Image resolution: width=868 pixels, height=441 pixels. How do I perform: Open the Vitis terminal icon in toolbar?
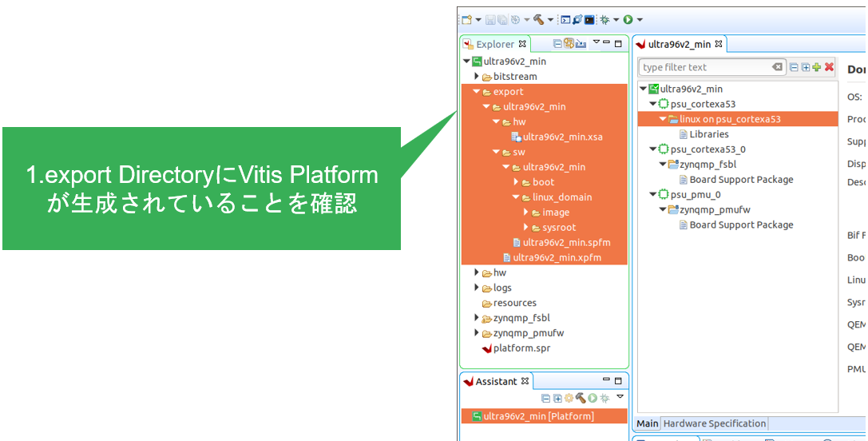point(589,20)
